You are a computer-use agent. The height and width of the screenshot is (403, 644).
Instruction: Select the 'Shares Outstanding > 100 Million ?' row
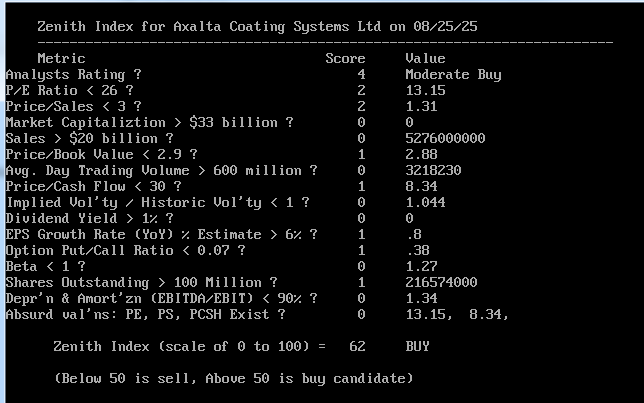142,283
